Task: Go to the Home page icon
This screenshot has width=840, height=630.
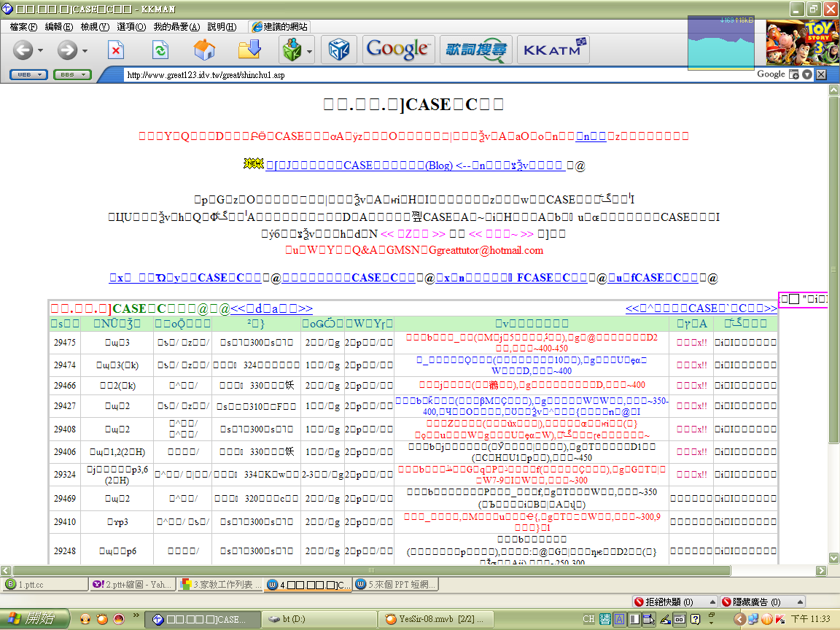Action: pos(204,50)
